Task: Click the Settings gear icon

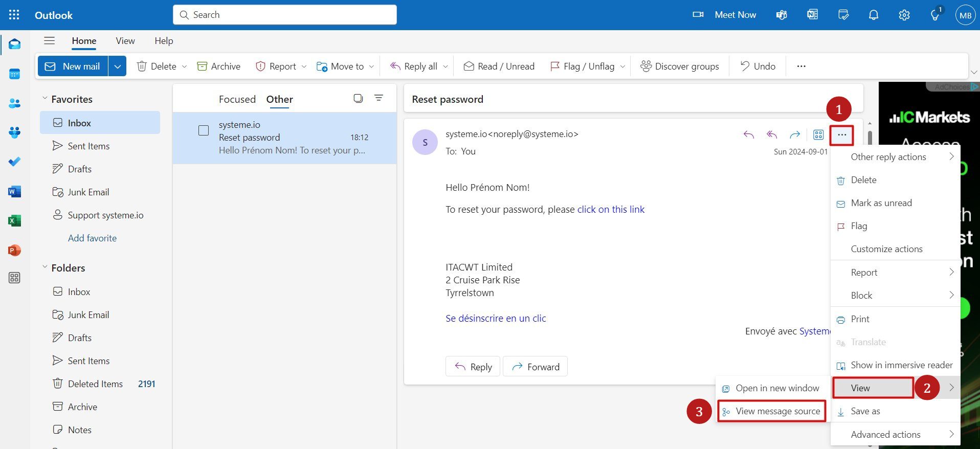Action: click(x=904, y=15)
